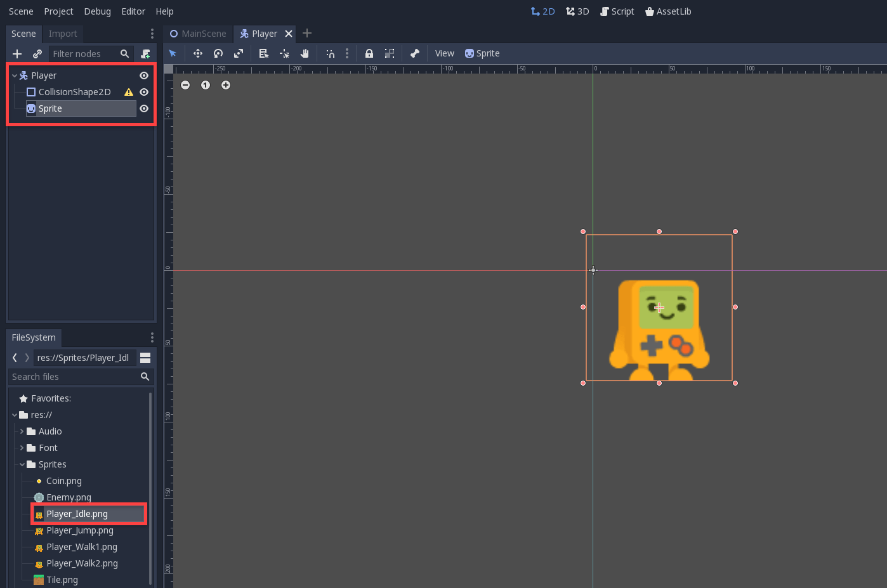Activate the Move mode tool

pos(197,53)
